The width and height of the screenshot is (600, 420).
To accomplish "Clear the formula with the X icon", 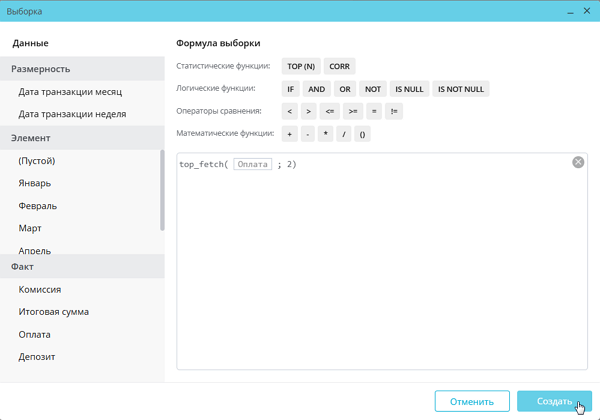I will pos(578,162).
